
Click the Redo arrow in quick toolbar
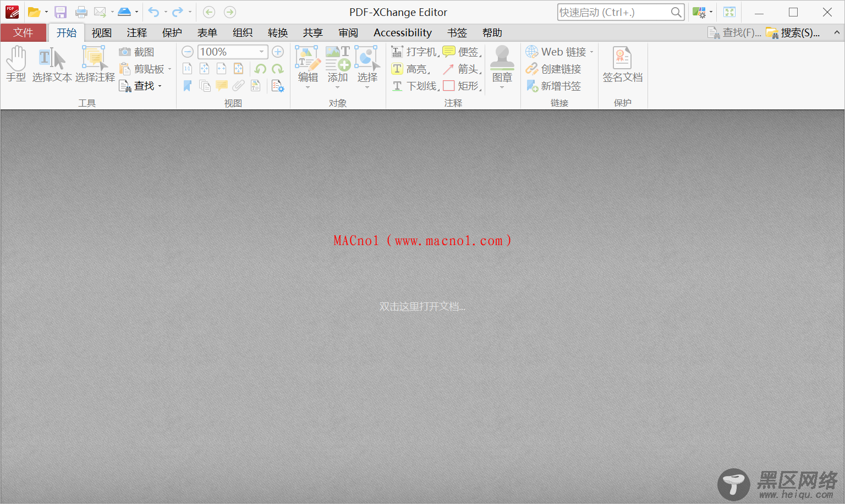[178, 12]
